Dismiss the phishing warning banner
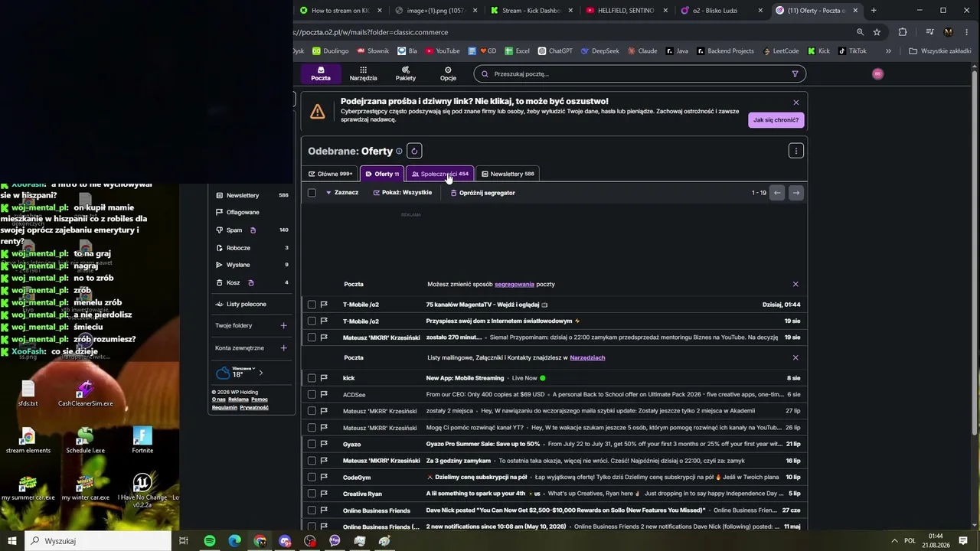The height and width of the screenshot is (551, 980). point(795,103)
